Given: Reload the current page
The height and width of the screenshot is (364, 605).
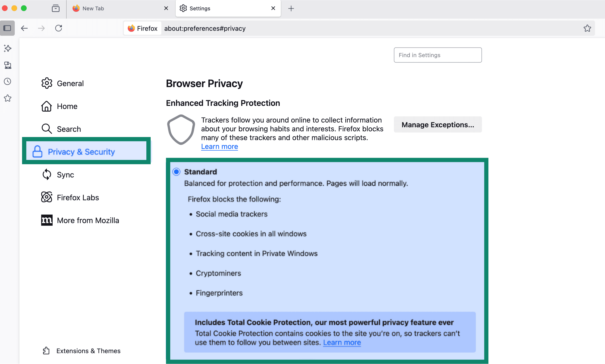Looking at the screenshot, I should point(58,28).
